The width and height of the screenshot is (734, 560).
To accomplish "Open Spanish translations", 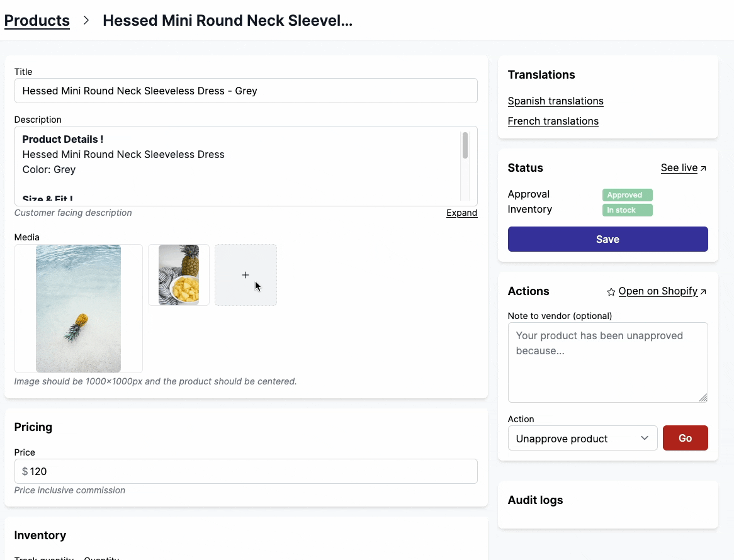I will click(555, 101).
